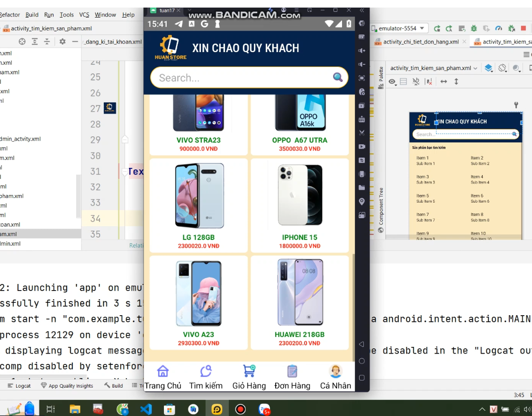Open the Component Tree side panel

[381, 210]
